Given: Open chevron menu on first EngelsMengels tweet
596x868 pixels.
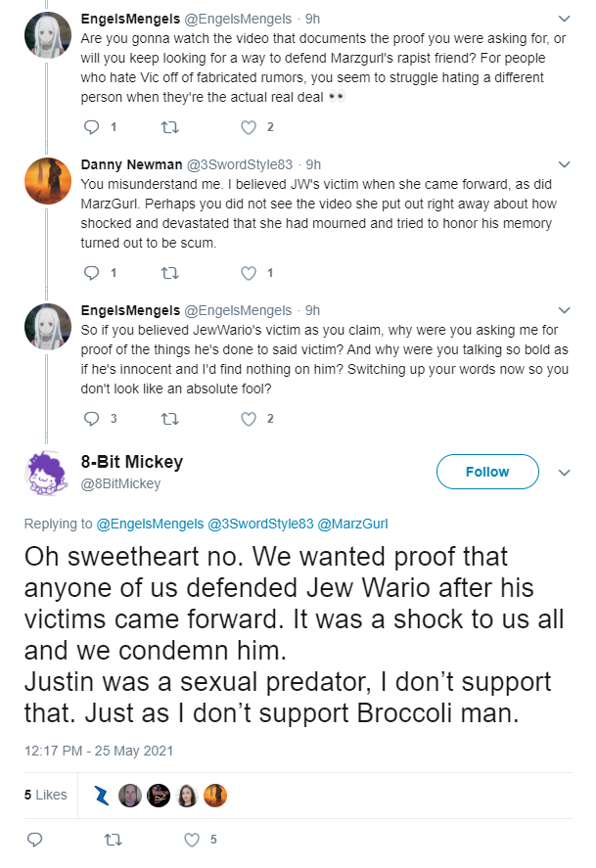Looking at the screenshot, I should [564, 19].
